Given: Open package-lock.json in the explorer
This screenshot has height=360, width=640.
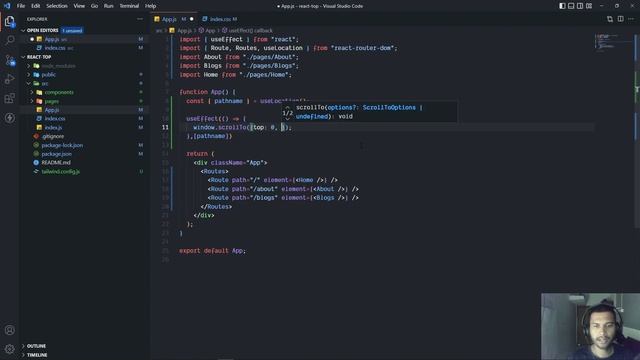Looking at the screenshot, I should (84, 145).
